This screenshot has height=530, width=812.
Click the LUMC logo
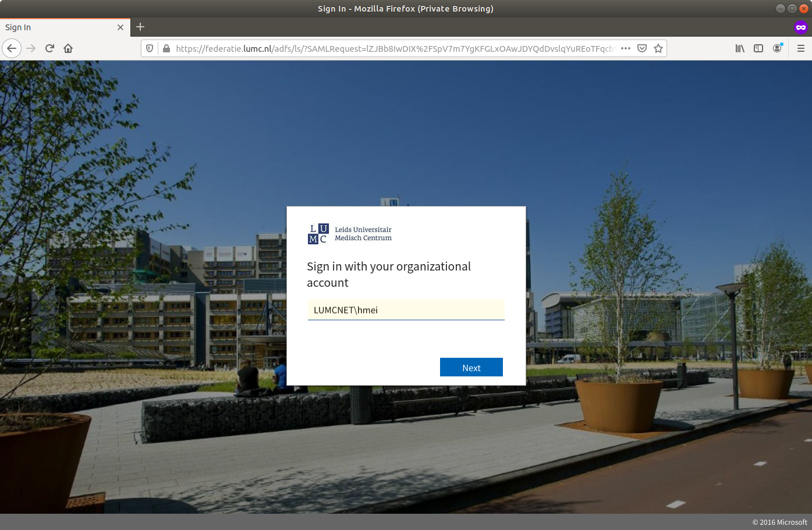350,234
